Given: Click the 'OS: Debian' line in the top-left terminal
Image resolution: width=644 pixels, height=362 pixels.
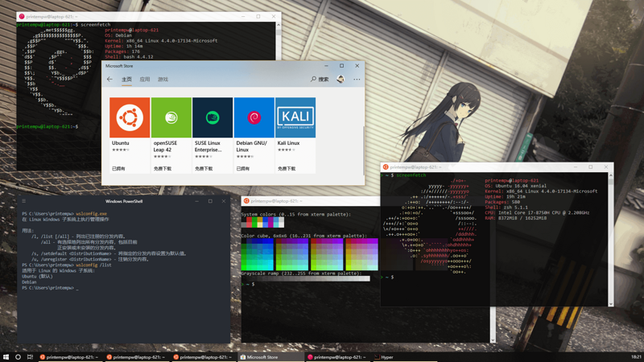Looking at the screenshot, I should (118, 35).
